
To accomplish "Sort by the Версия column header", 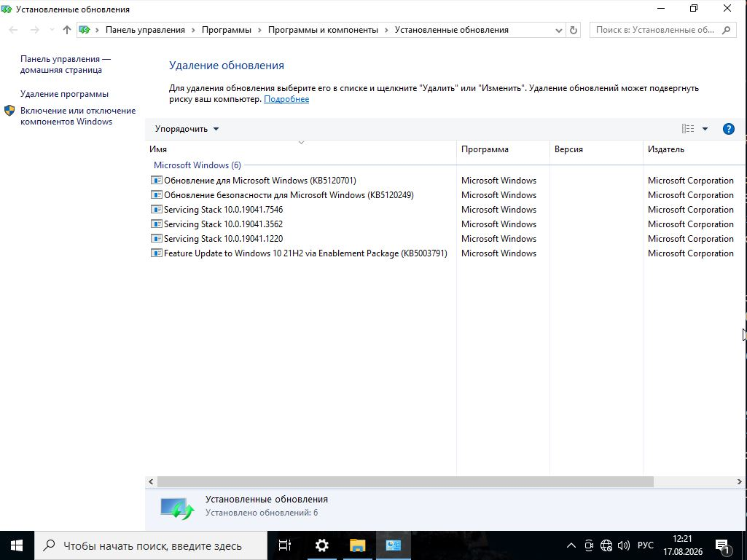I will coord(596,149).
